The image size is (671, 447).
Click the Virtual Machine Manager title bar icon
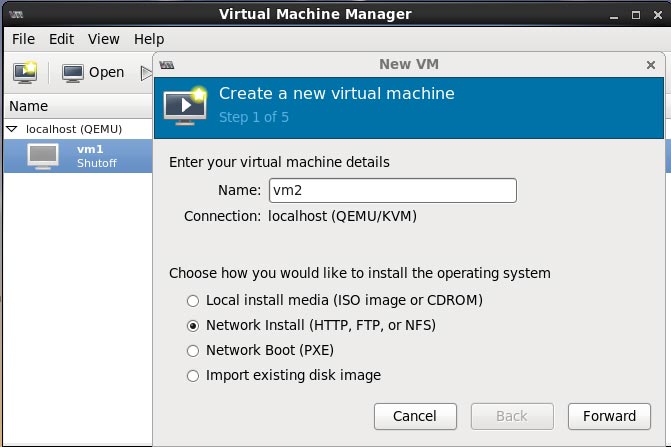pos(14,14)
